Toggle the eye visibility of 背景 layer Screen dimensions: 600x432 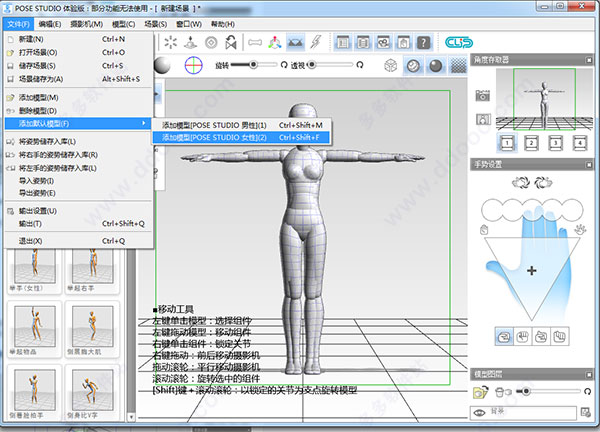coord(479,413)
